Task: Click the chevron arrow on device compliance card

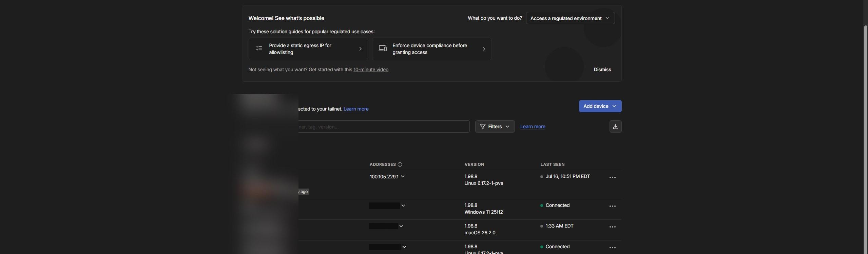Action: coord(484,49)
